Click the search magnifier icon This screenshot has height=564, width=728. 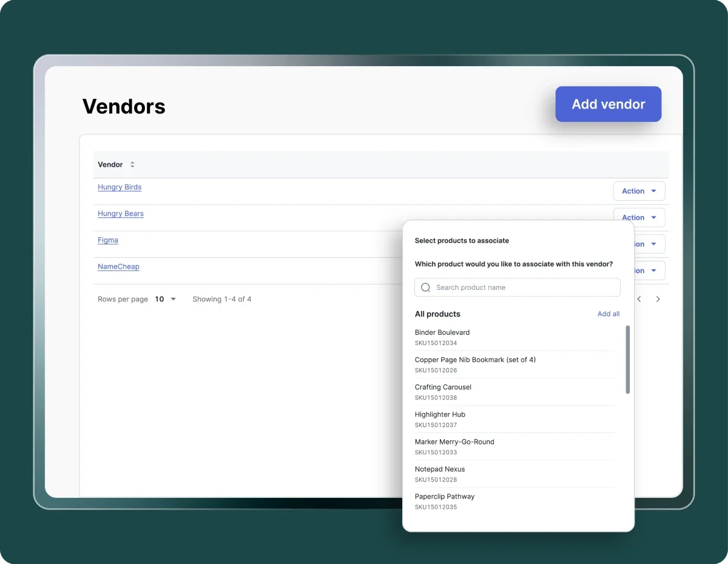click(x=426, y=287)
